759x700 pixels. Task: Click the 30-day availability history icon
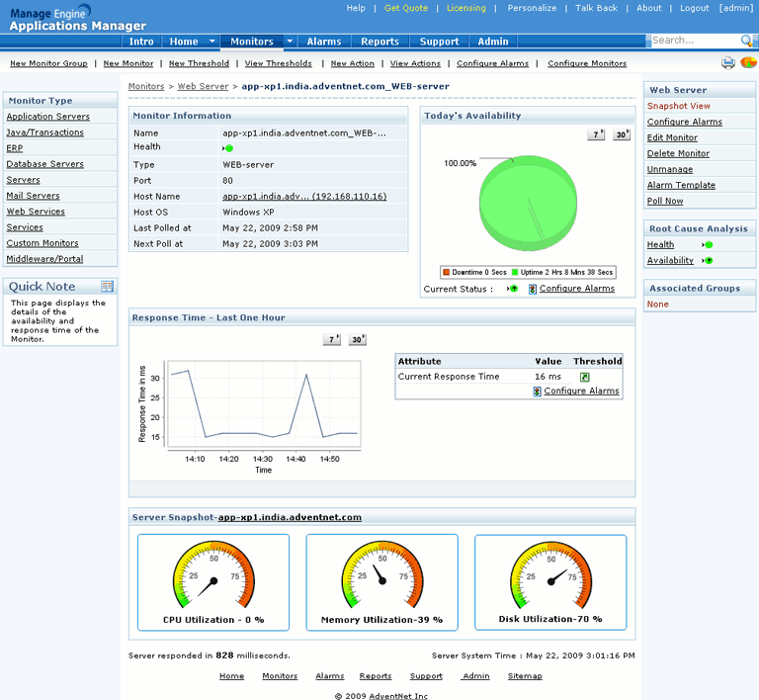pyautogui.click(x=622, y=134)
